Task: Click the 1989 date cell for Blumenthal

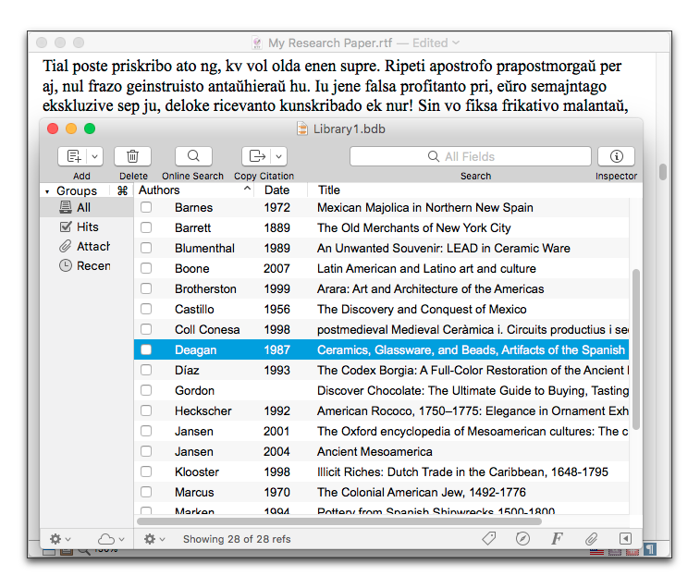Action: [x=276, y=249]
